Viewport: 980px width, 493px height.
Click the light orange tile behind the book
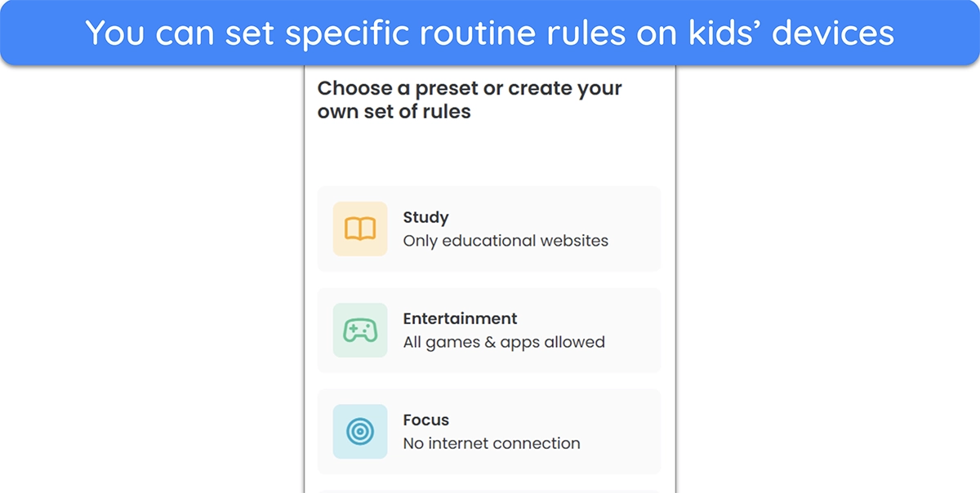tap(360, 229)
